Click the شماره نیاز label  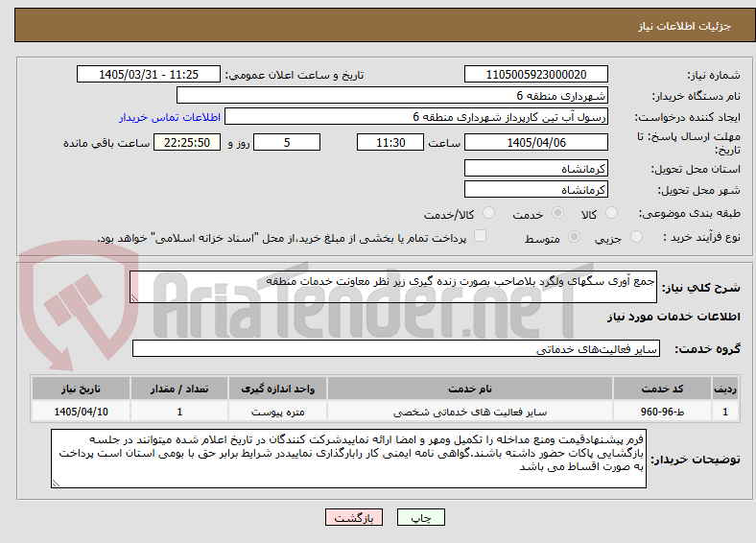[x=714, y=75]
